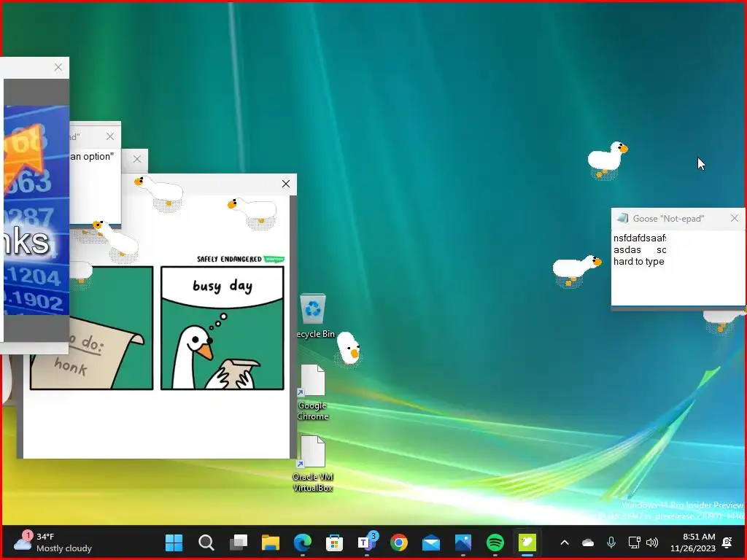Click into the "hard to type" text line
The width and height of the screenshot is (747, 560).
[x=638, y=262]
